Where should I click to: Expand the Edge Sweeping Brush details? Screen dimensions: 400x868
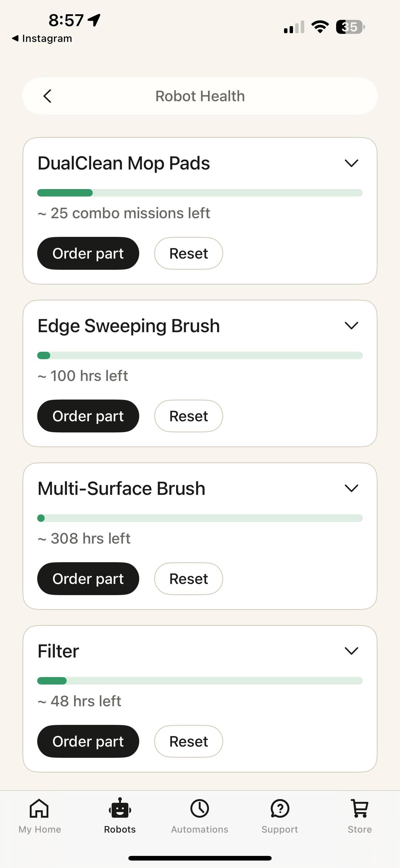point(351,326)
